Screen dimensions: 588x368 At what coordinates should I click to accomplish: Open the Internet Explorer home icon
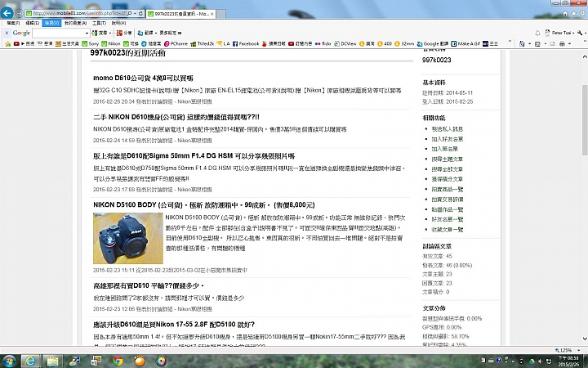point(565,14)
